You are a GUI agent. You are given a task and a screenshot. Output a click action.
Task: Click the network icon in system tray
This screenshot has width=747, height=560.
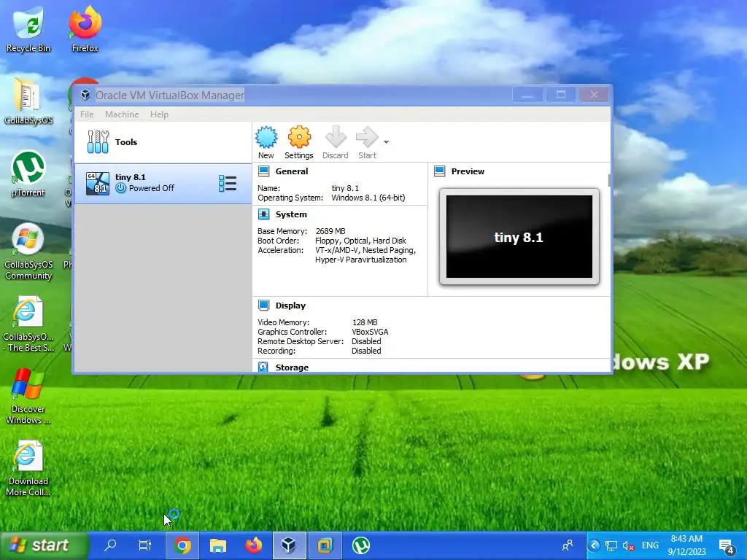coord(611,545)
